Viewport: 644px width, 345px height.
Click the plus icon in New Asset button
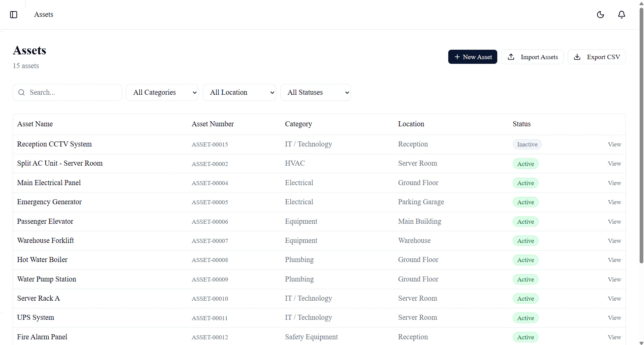point(457,57)
